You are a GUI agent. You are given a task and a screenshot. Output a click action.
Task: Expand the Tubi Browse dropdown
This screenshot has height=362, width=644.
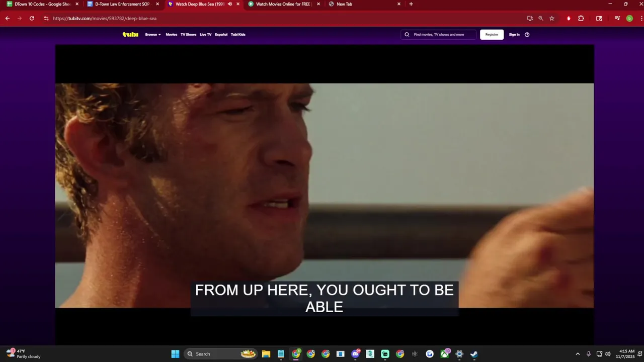pyautogui.click(x=153, y=35)
